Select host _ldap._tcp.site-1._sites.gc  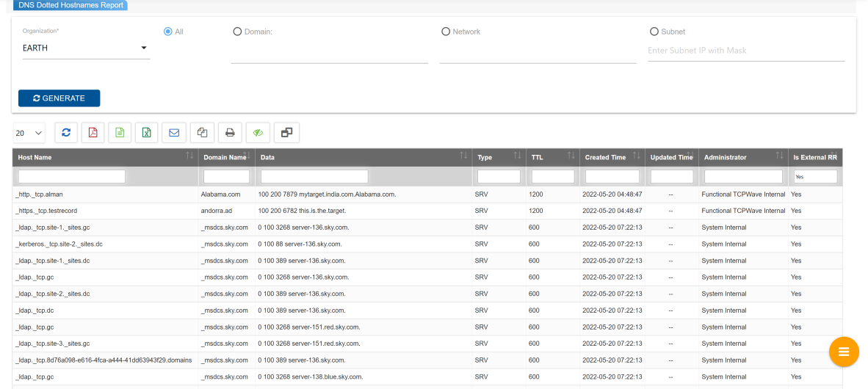(53, 228)
